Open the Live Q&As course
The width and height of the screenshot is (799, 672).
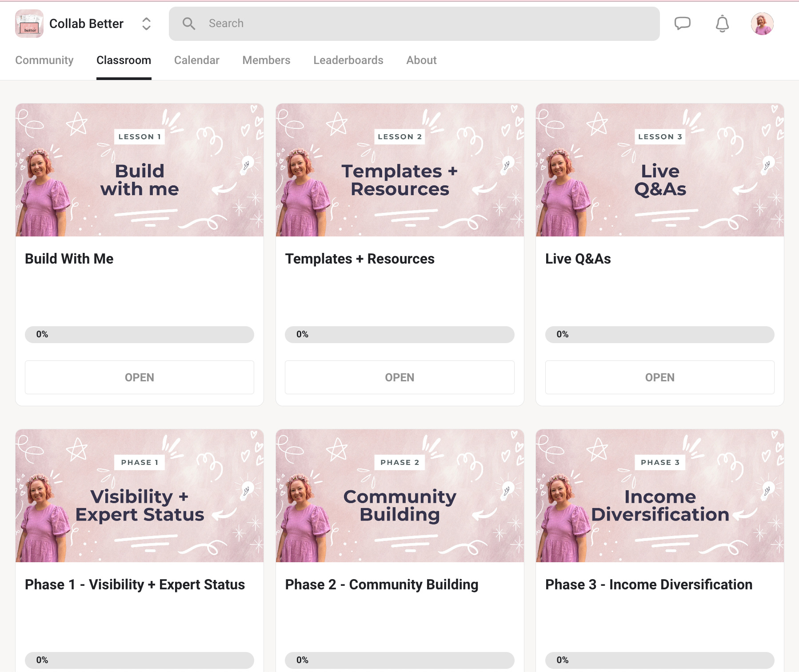point(659,377)
